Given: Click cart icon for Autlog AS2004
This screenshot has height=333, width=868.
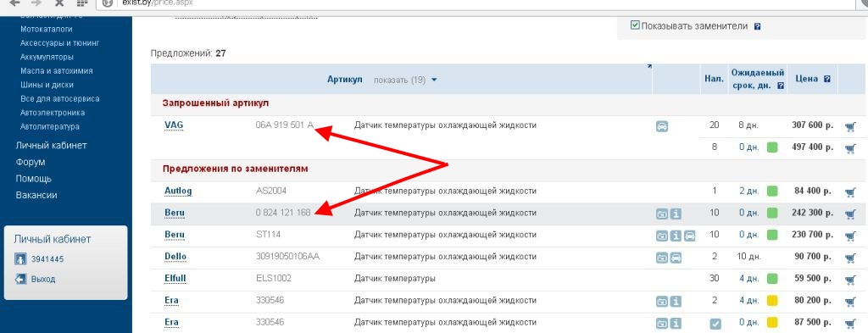Looking at the screenshot, I should pyautogui.click(x=850, y=192).
